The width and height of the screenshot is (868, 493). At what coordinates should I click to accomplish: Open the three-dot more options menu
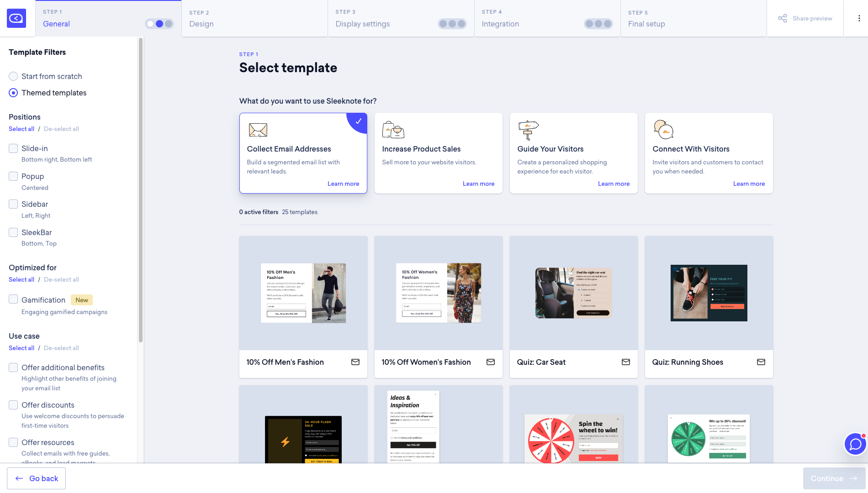coord(859,18)
